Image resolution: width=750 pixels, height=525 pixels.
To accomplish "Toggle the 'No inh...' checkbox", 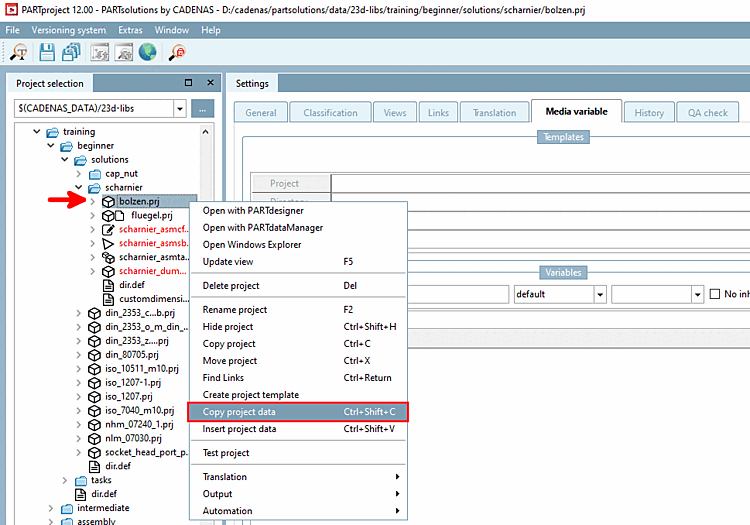I will 715,294.
